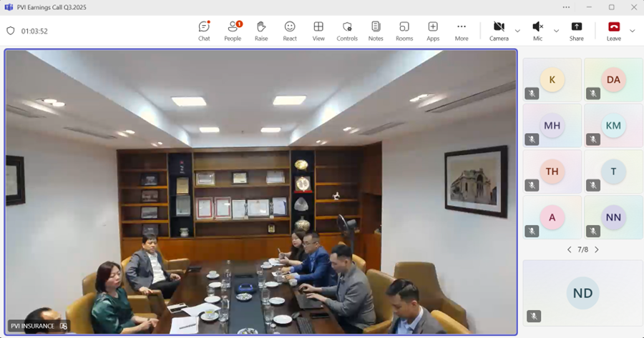Open breakout Rooms
Screen dimensions: 644x338
pyautogui.click(x=404, y=30)
